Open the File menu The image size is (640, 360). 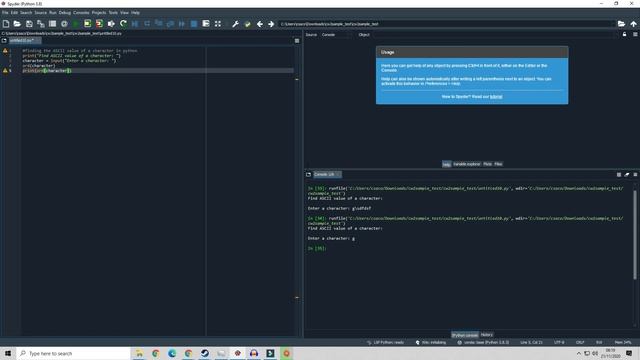(5, 13)
